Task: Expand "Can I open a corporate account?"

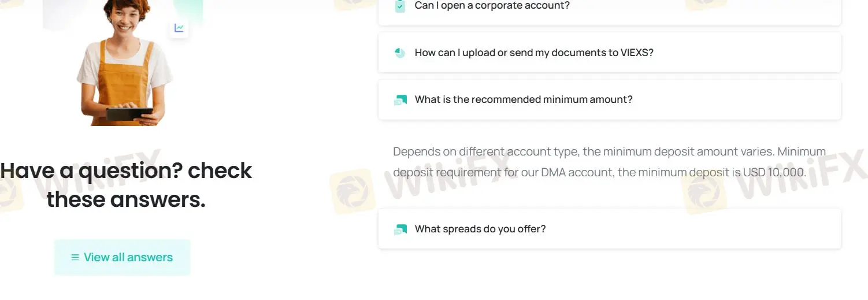Action: pyautogui.click(x=492, y=6)
